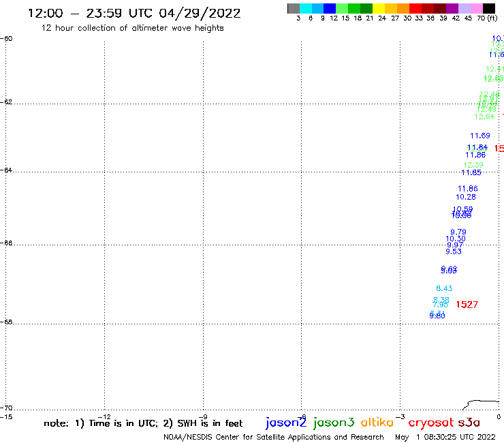504x443 pixels.
Task: Click the purple 42 ft swatch
Action: 452,8
